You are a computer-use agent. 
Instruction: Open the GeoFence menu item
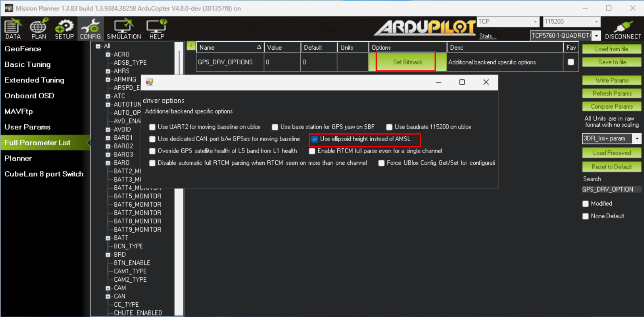click(x=23, y=49)
